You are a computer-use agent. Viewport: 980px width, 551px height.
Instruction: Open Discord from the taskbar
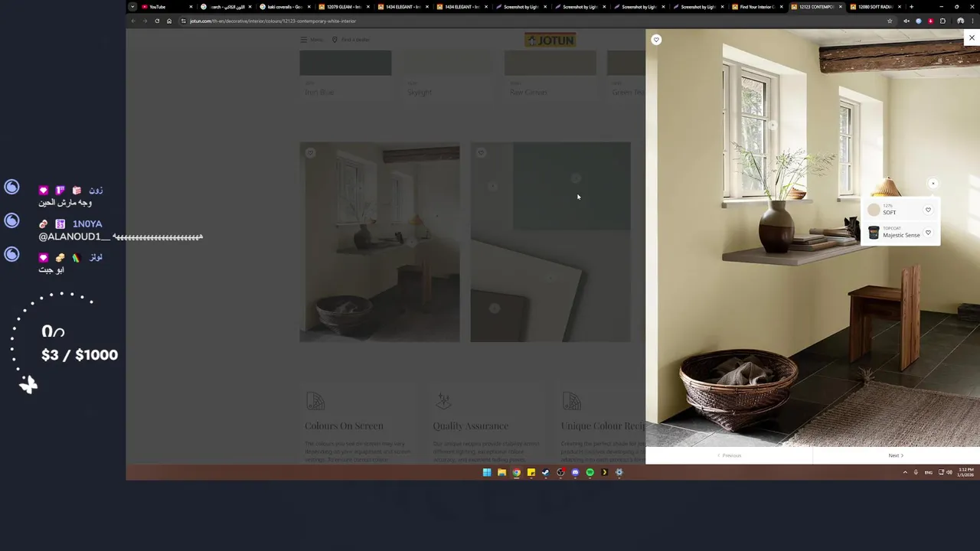coord(575,472)
